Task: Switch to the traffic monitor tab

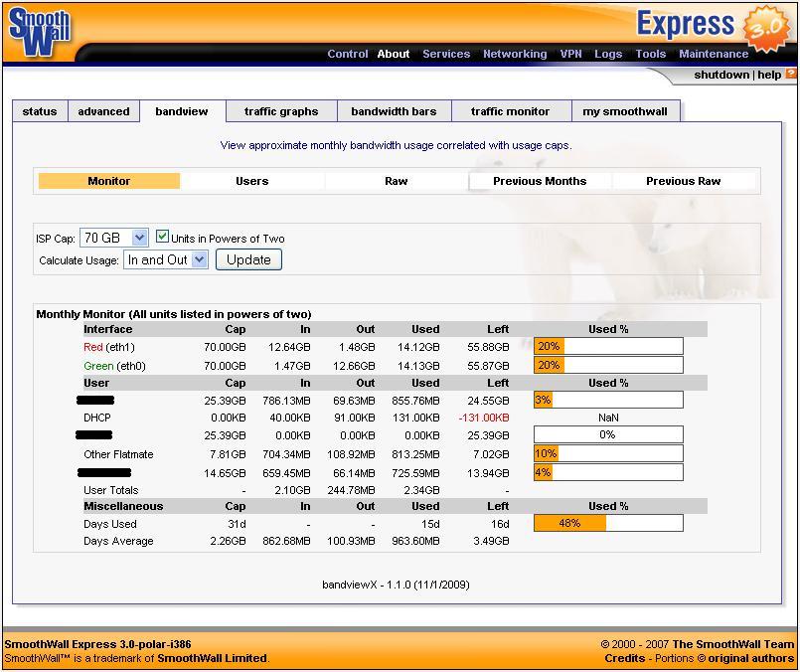Action: click(x=510, y=111)
